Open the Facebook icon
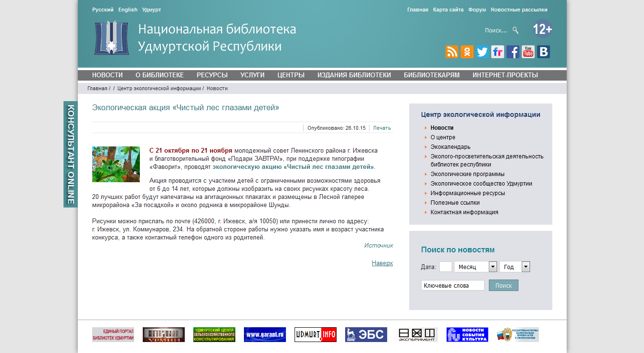Image resolution: width=644 pixels, height=353 pixels. pos(513,52)
